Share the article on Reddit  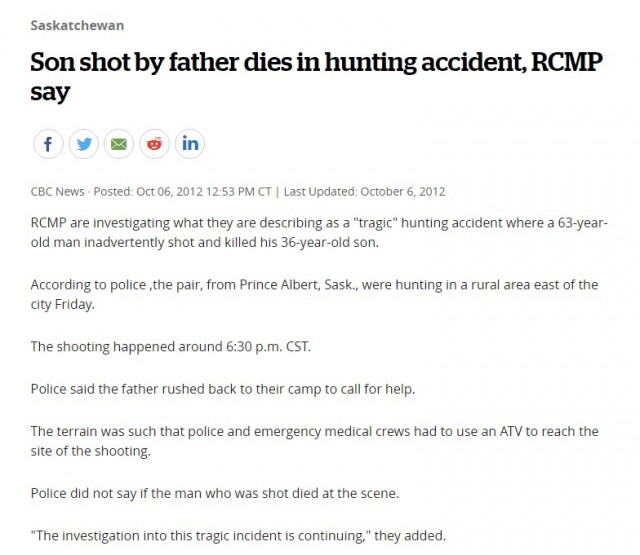(x=154, y=144)
